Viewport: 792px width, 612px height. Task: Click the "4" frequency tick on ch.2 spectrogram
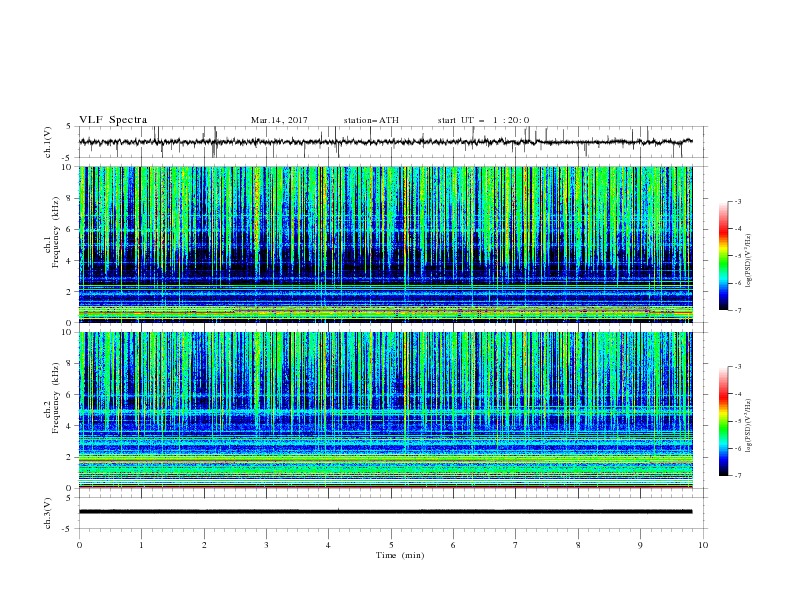point(70,426)
